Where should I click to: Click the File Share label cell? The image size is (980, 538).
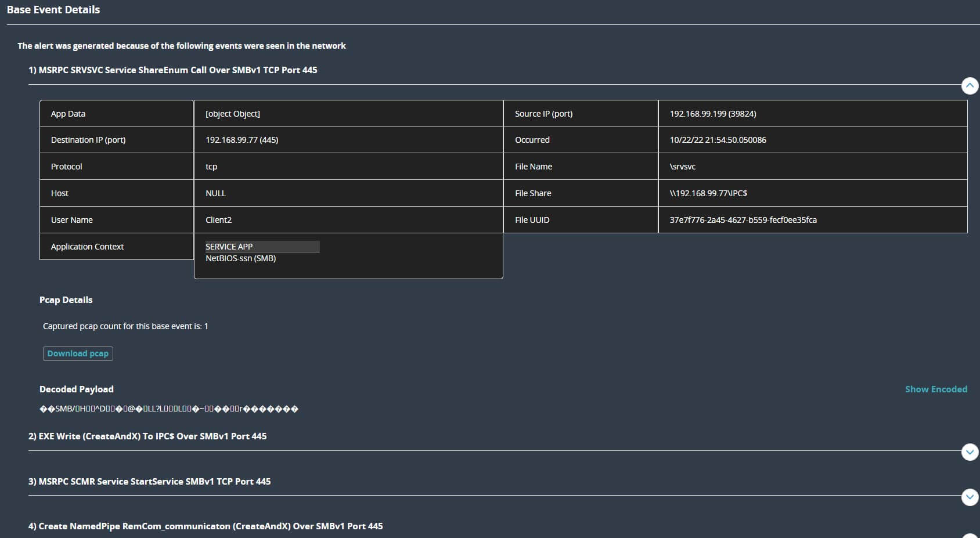(x=581, y=193)
